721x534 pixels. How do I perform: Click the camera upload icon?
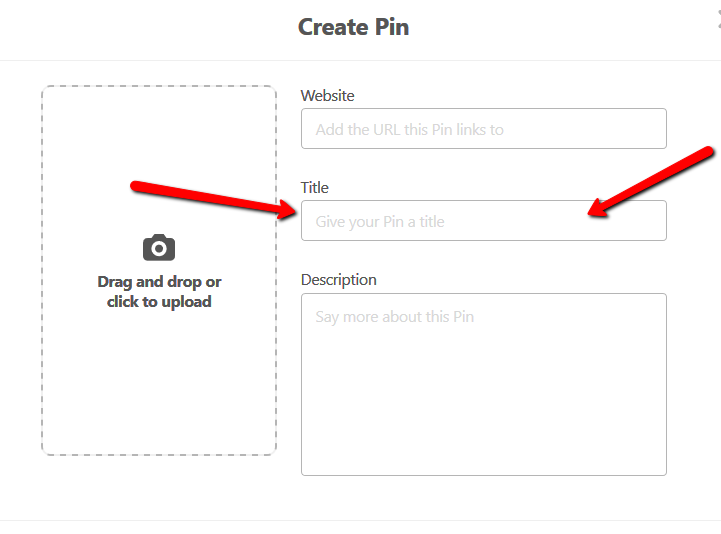(159, 247)
